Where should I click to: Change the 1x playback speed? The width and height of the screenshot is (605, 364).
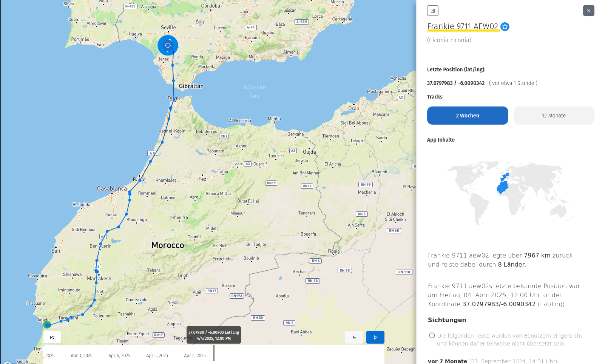click(354, 337)
